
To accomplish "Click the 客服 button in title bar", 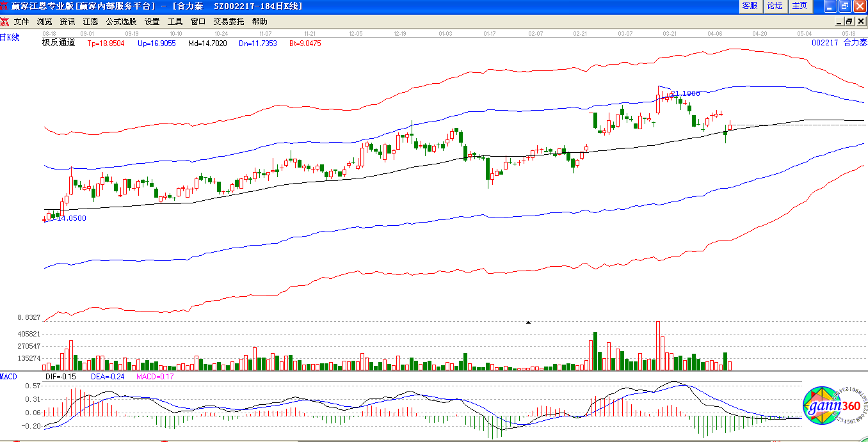I will [750, 6].
